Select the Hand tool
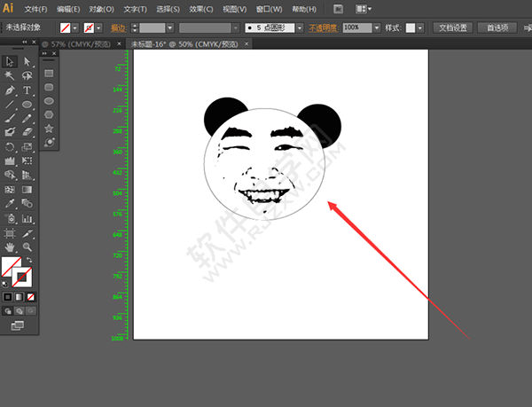 coord(10,247)
